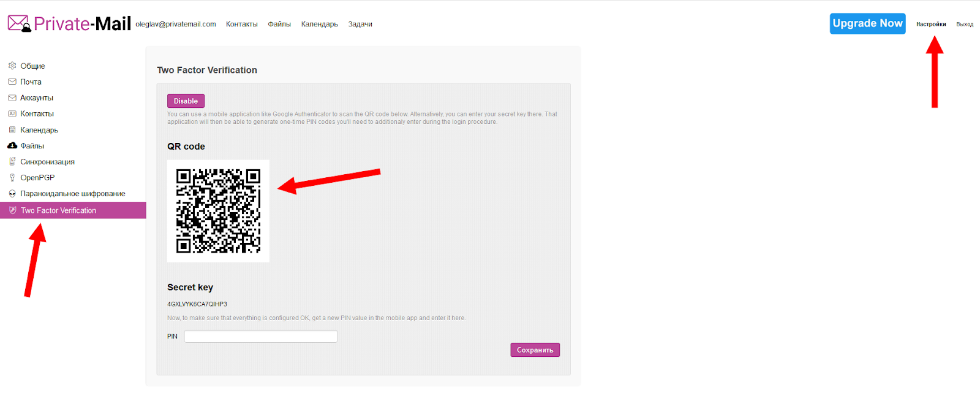The width and height of the screenshot is (980, 398).
Task: Click the Сохранить button
Action: click(x=535, y=350)
